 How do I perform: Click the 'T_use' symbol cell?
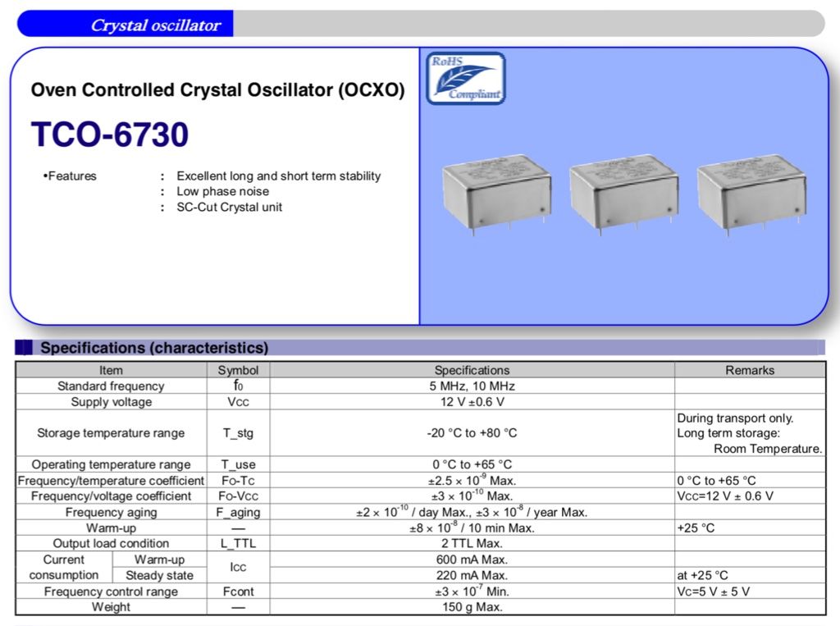click(239, 464)
